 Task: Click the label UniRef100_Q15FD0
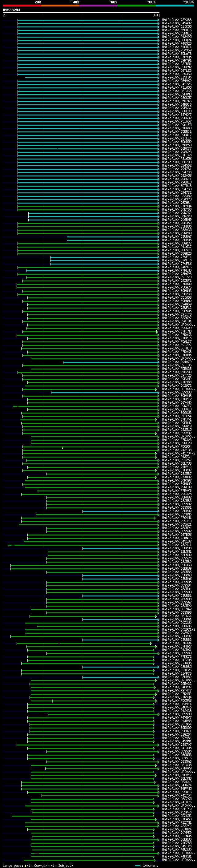(177, 78)
